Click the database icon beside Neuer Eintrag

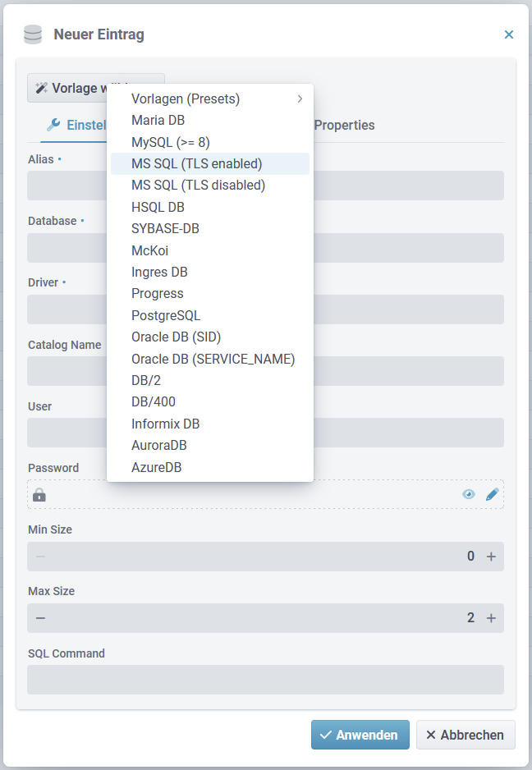click(x=33, y=34)
